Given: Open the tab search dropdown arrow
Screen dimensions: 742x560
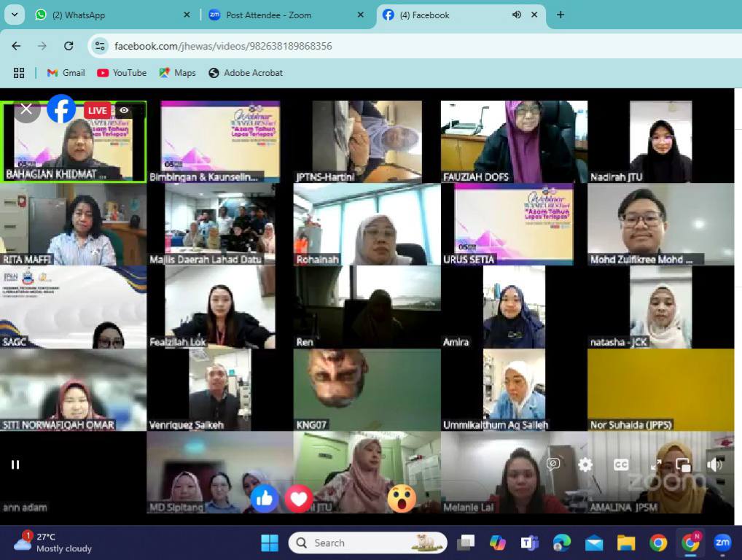Looking at the screenshot, I should coord(14,15).
